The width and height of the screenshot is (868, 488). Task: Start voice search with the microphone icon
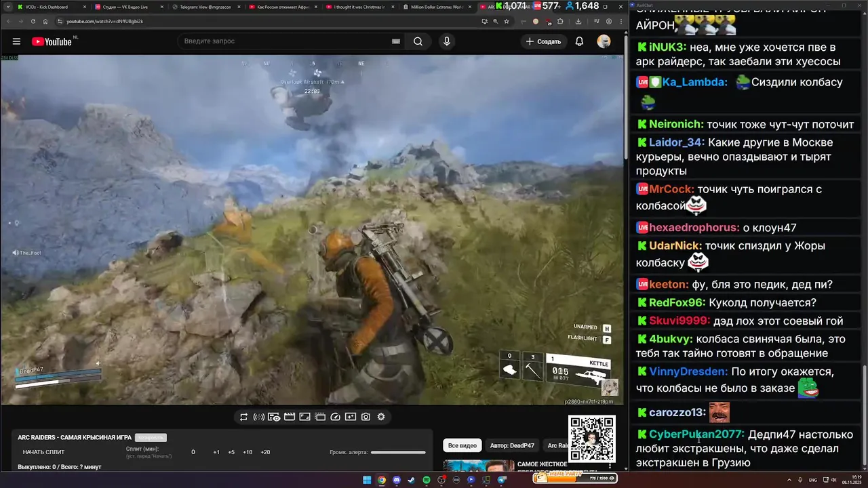click(x=447, y=41)
